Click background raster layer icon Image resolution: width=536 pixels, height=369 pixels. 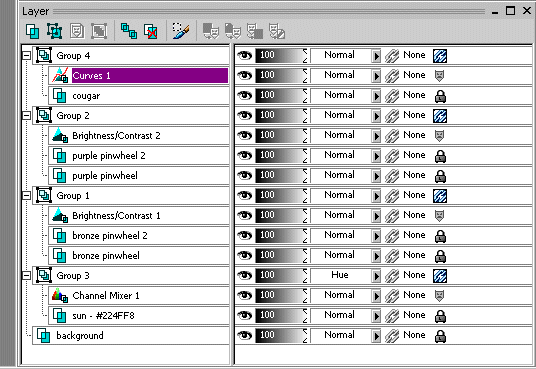click(43, 335)
